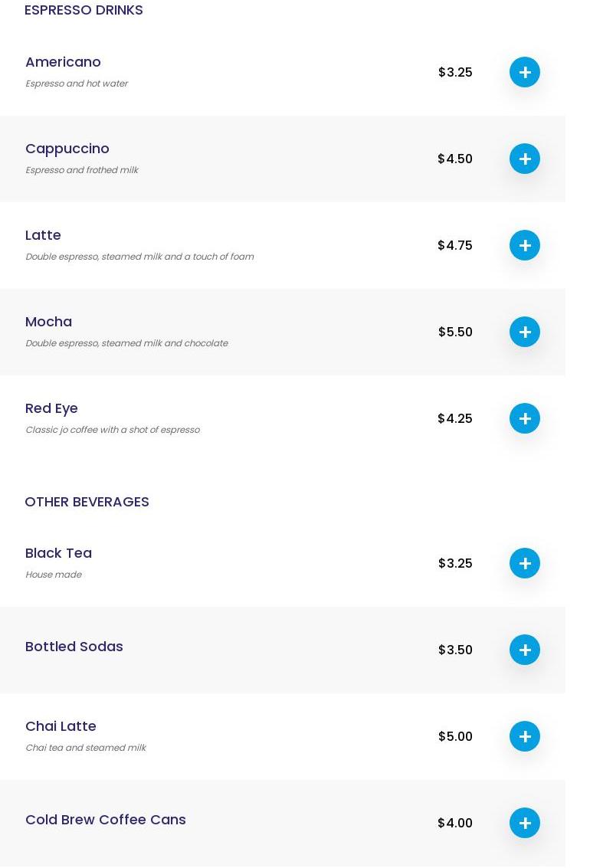Open the Mocha item details
590x868 pixels.
(48, 322)
